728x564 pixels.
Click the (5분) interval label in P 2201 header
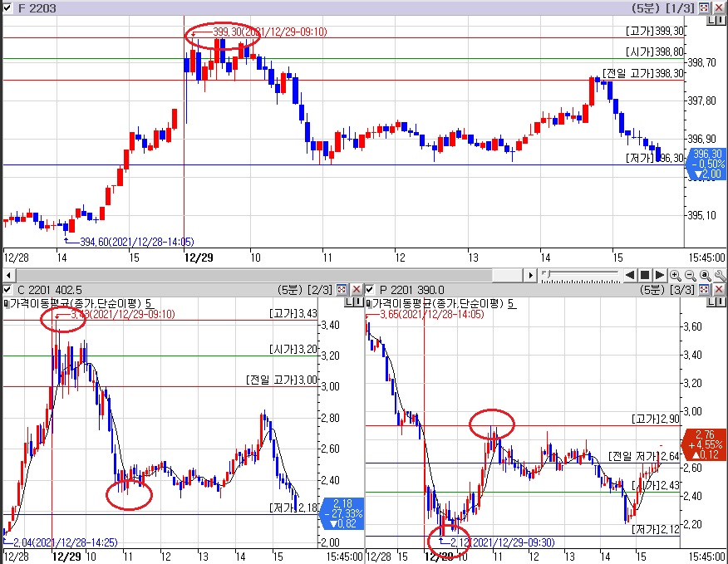[x=652, y=290]
